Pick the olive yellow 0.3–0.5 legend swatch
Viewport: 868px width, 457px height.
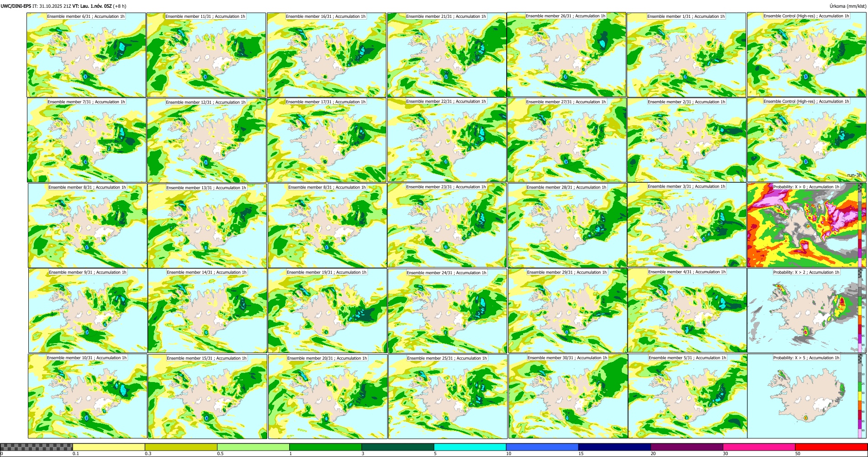pos(181,447)
